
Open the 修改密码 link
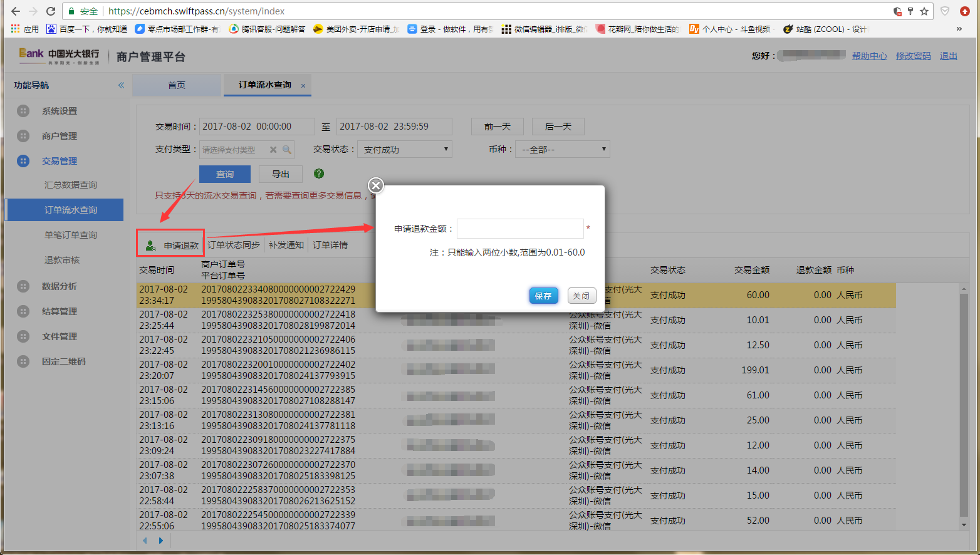pos(914,56)
